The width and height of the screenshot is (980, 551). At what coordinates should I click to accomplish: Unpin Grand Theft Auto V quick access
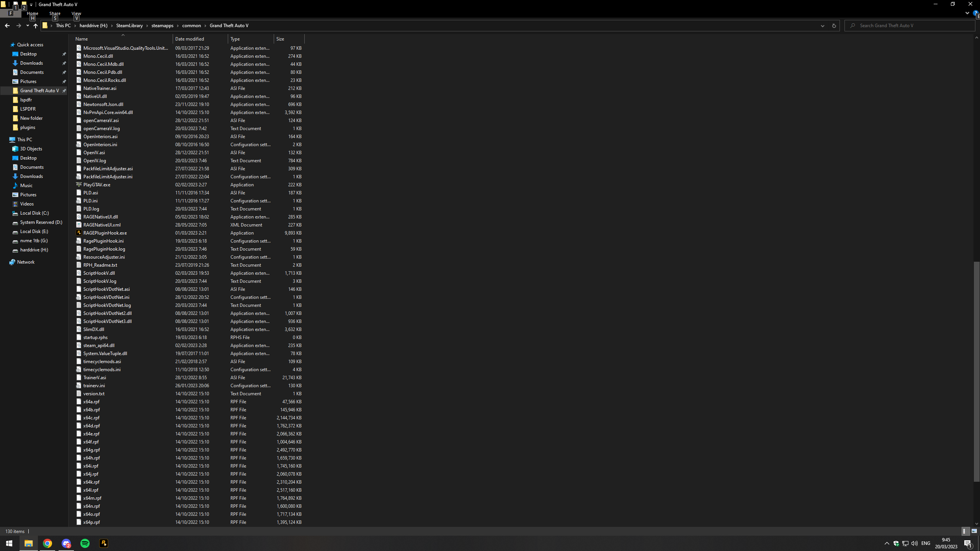tap(64, 91)
